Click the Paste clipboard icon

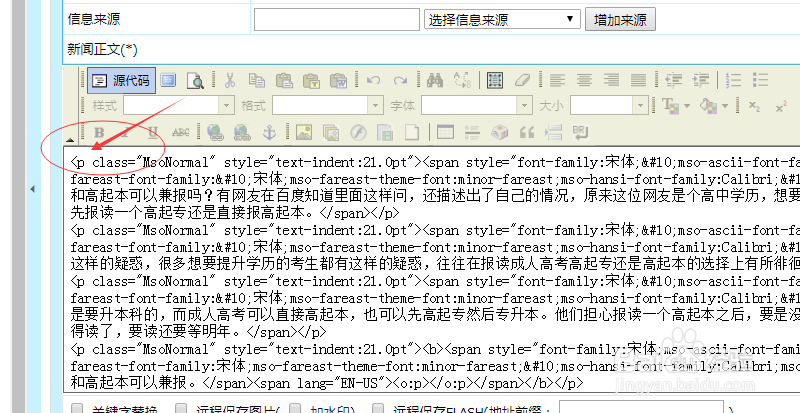[284, 80]
